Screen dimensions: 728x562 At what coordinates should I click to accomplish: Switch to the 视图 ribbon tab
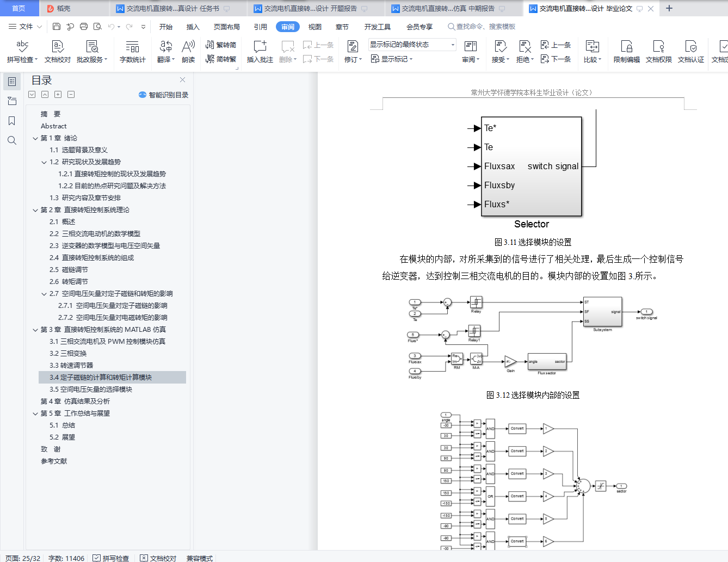[315, 27]
